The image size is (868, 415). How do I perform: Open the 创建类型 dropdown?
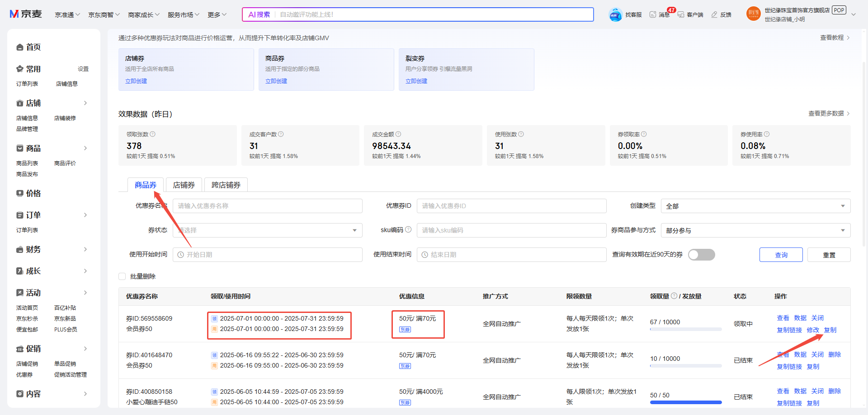coord(755,206)
